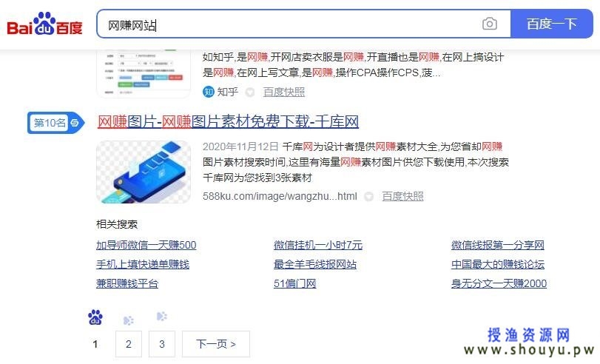The height and width of the screenshot is (364, 600).
Task: Click the Zhihu source icon
Action: [x=208, y=92]
